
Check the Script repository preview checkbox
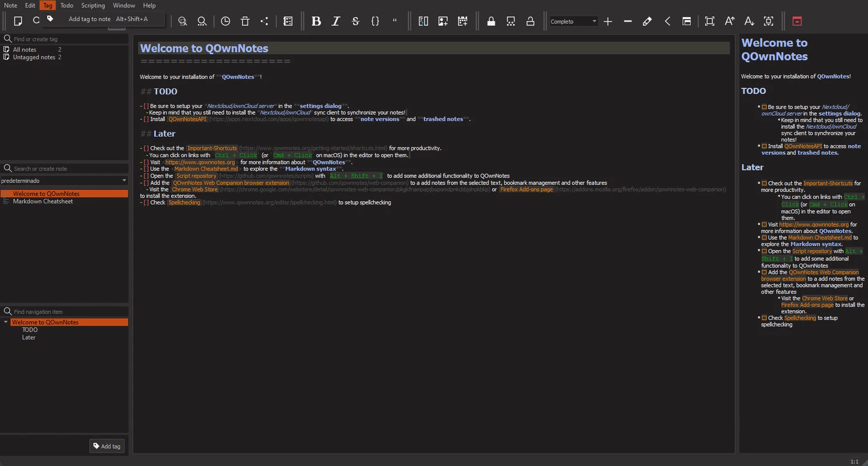click(x=764, y=252)
